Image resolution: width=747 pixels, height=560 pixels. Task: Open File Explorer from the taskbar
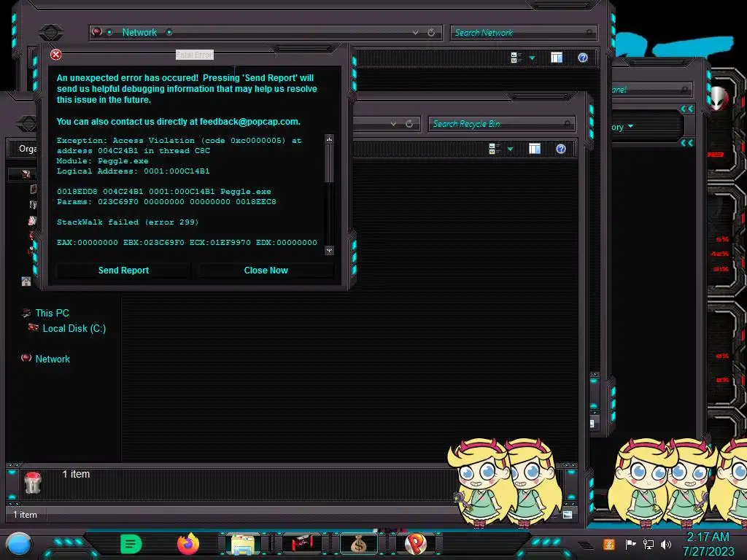[x=242, y=544]
